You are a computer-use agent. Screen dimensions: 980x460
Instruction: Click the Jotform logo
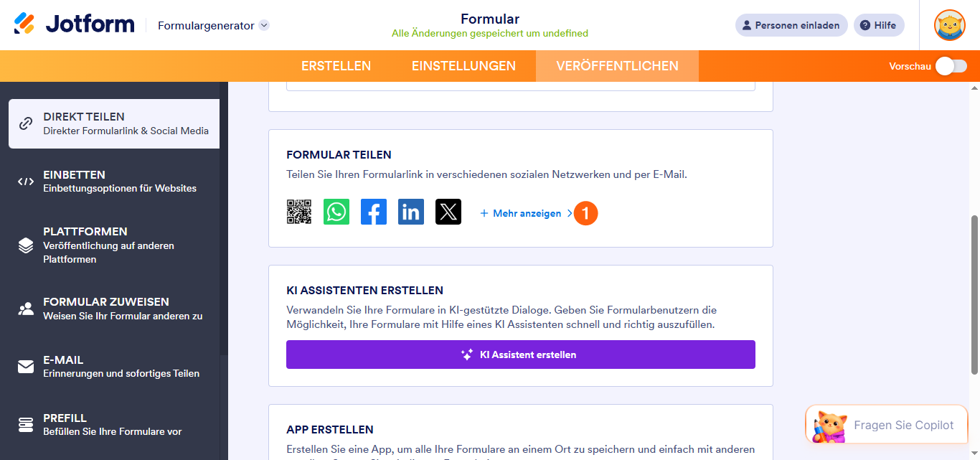pyautogui.click(x=74, y=24)
